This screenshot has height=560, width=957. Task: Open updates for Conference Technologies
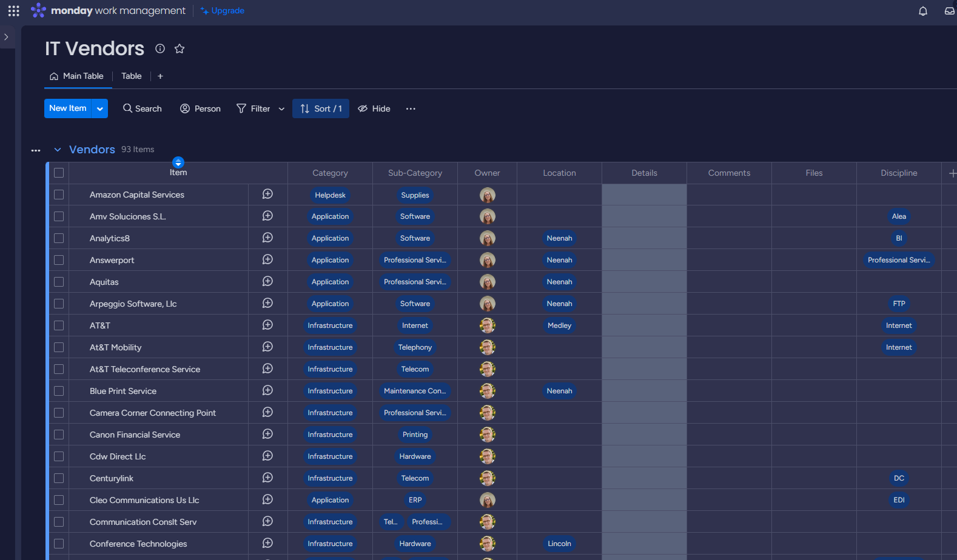pyautogui.click(x=267, y=543)
